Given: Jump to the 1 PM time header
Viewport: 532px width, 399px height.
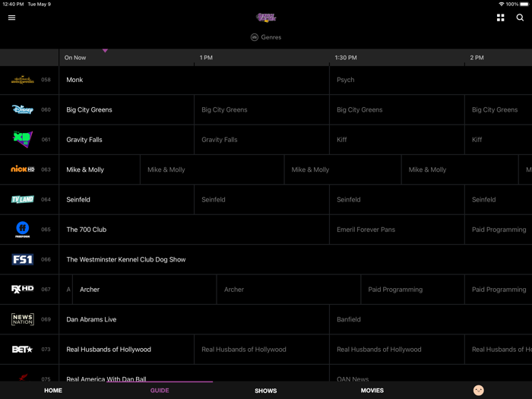Looking at the screenshot, I should point(206,58).
